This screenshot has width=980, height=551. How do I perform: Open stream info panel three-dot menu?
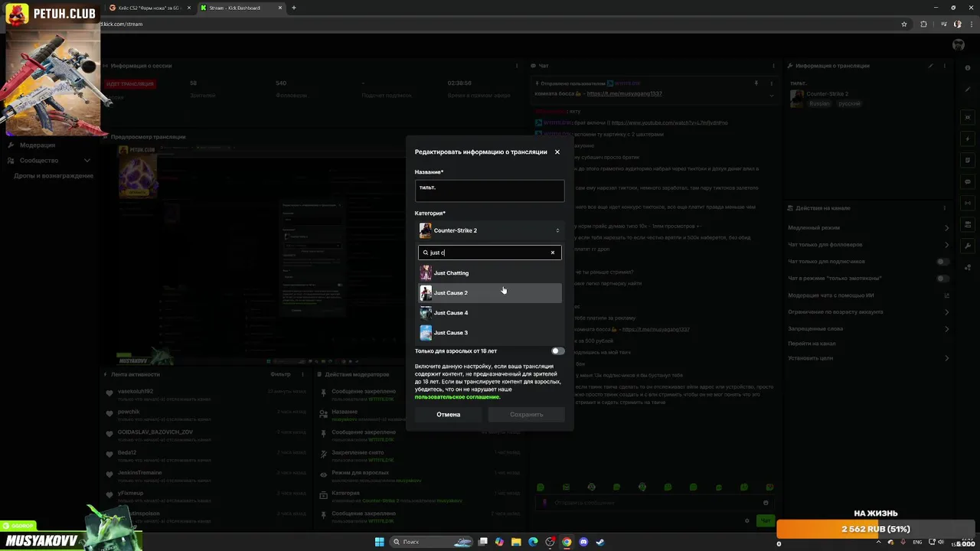[x=946, y=66]
